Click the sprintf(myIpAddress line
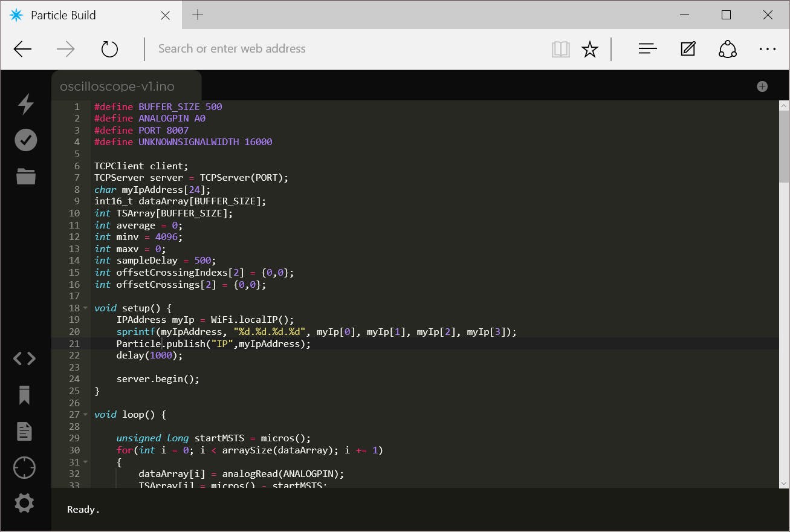Viewport: 790px width, 532px height. pos(317,332)
